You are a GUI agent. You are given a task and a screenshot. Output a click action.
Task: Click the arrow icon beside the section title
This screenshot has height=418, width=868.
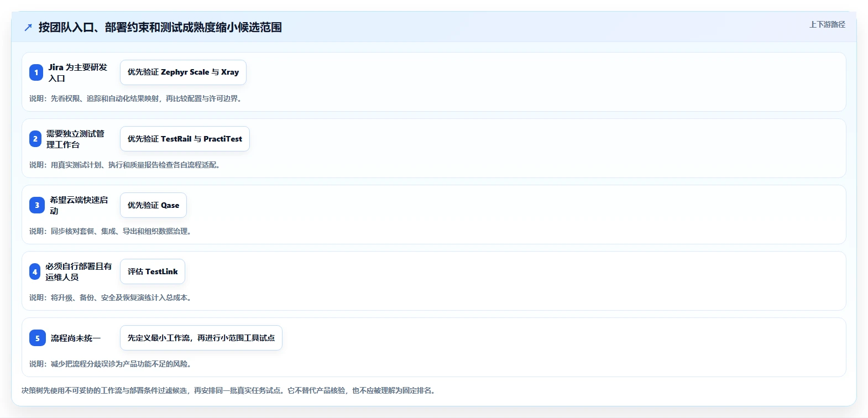pyautogui.click(x=28, y=28)
